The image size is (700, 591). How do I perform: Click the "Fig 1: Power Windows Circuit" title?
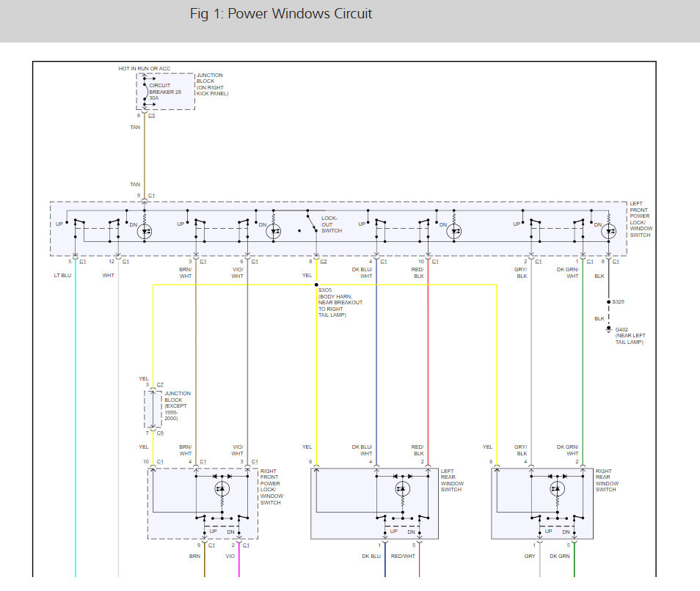(281, 14)
